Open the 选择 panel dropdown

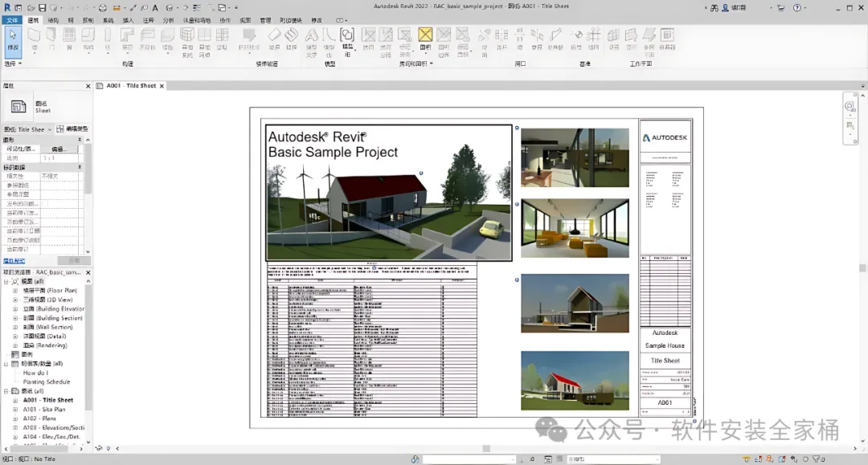14,63
